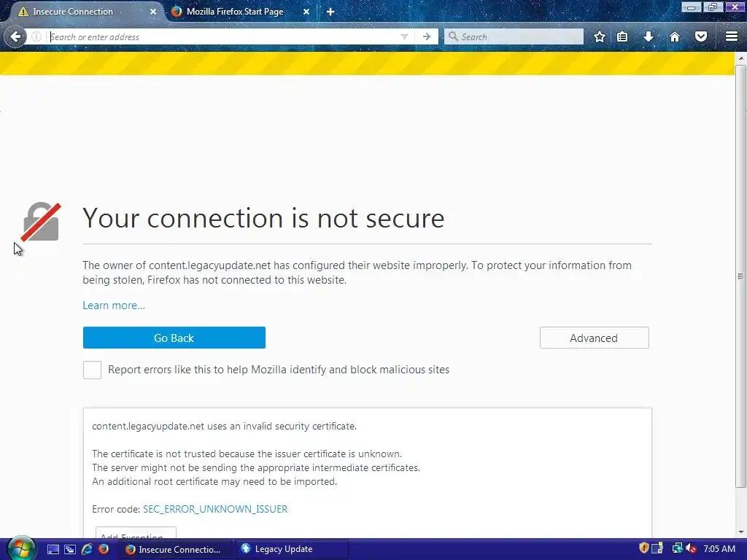Image resolution: width=747 pixels, height=560 pixels.
Task: Click the magnifier icon in the search box
Action: pos(453,36)
